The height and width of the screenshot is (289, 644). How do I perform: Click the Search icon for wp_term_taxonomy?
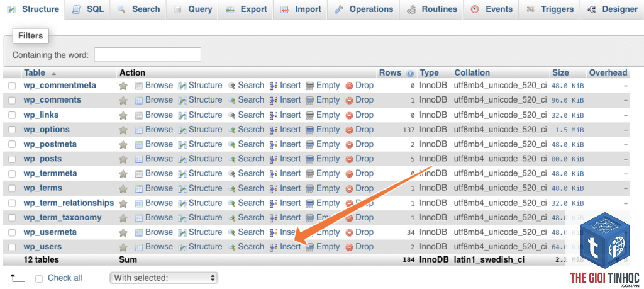tap(232, 217)
